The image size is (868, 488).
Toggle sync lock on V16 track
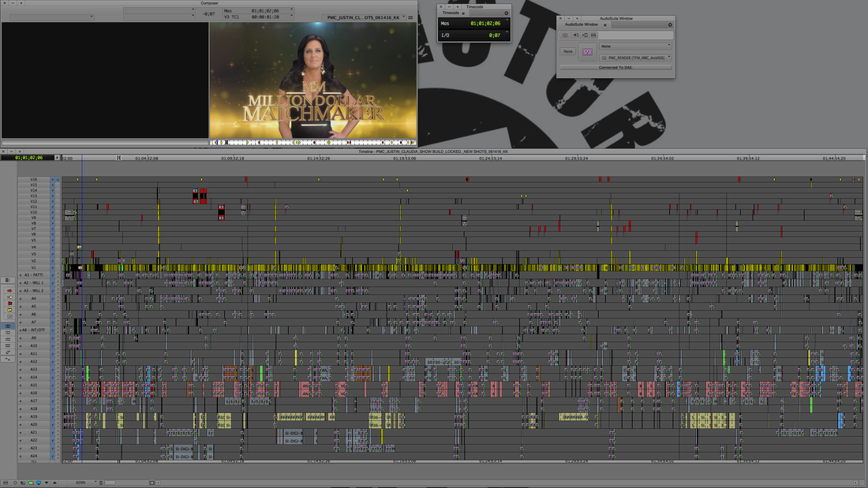pyautogui.click(x=53, y=179)
